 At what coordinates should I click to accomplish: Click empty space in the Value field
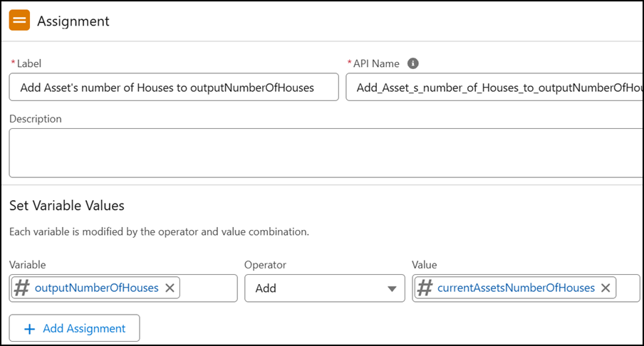point(628,288)
